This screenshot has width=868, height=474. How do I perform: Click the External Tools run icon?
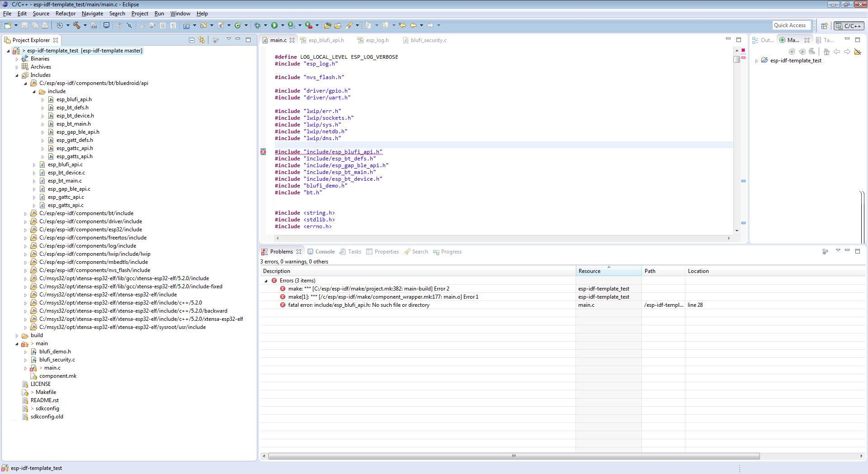[308, 25]
